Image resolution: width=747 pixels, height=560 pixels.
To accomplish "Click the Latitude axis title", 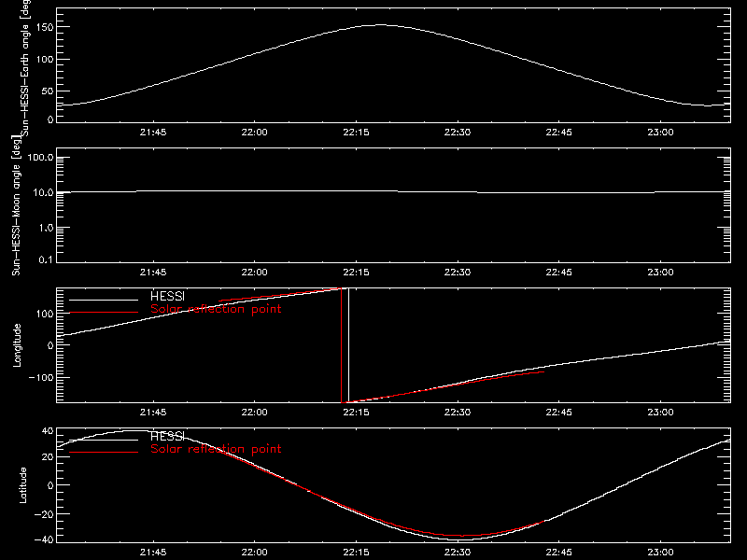I will click(x=22, y=485).
